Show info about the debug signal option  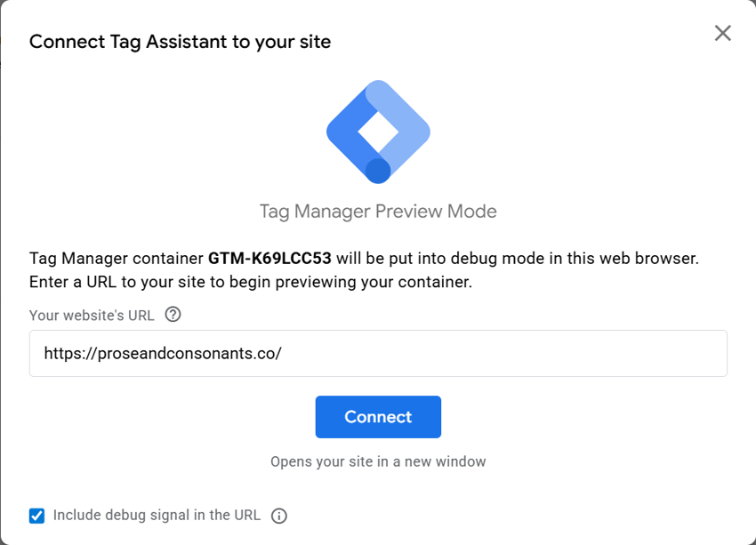pos(278,516)
